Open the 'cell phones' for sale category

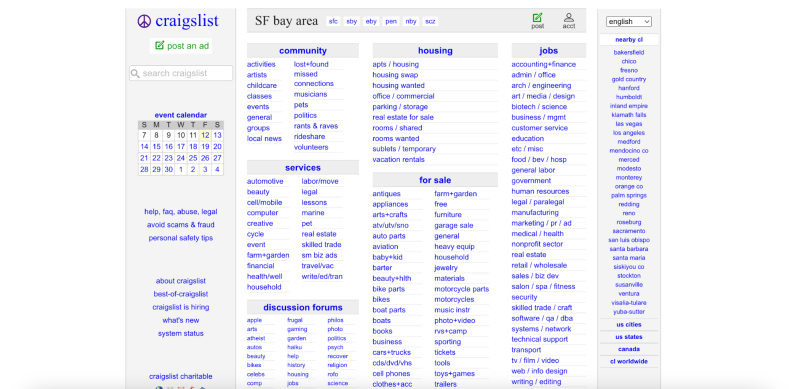point(391,374)
